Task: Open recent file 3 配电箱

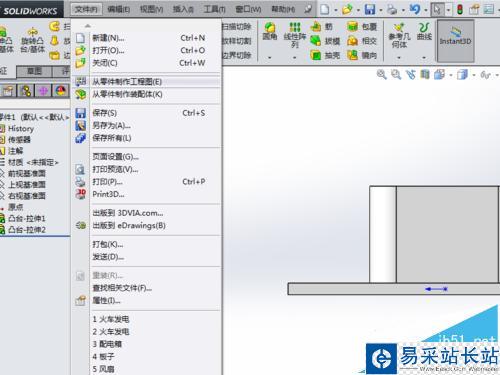Action: point(147,344)
